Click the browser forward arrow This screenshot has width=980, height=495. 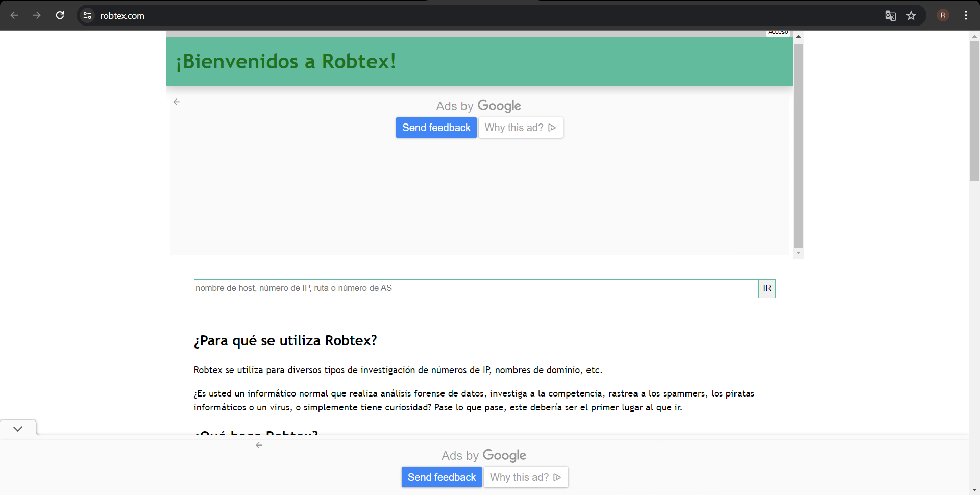click(x=37, y=15)
